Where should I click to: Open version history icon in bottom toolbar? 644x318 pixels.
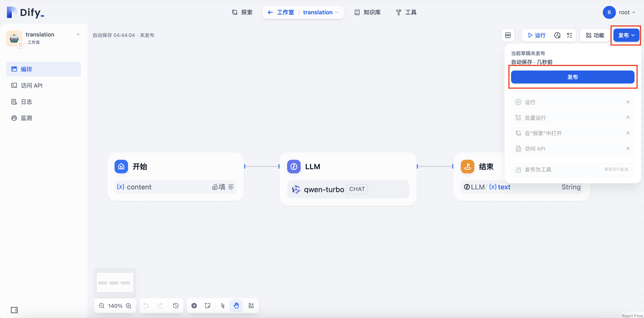tap(176, 306)
